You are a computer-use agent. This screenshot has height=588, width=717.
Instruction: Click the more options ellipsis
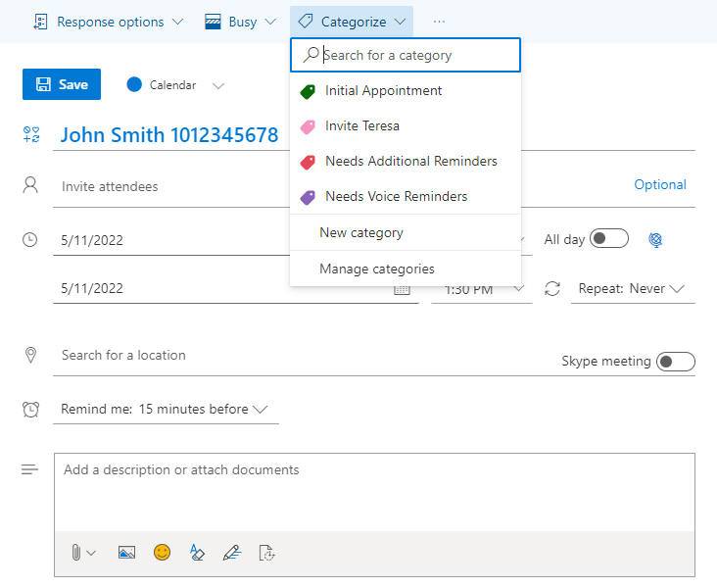[439, 22]
